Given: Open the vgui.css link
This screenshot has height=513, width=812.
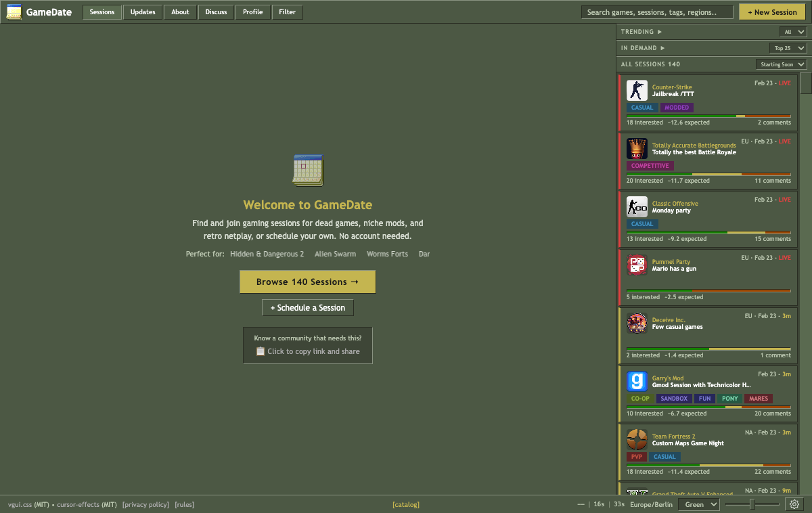Looking at the screenshot, I should [20, 504].
